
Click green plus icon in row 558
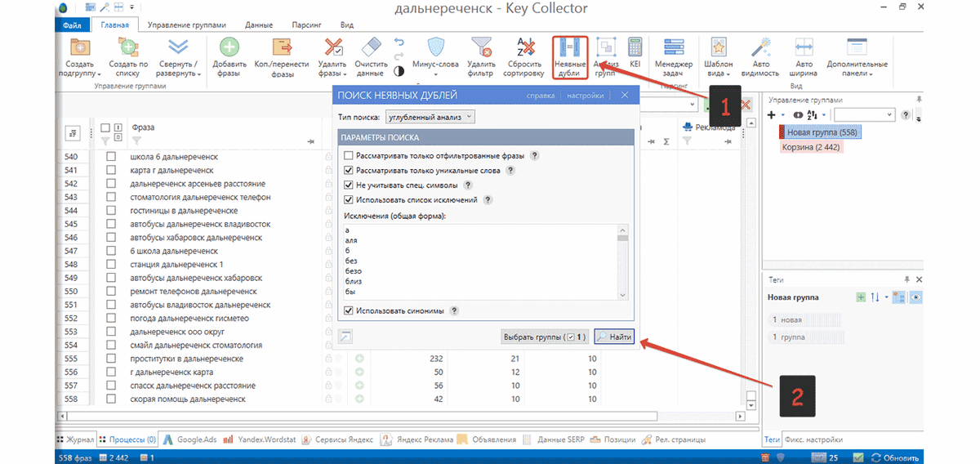[360, 399]
